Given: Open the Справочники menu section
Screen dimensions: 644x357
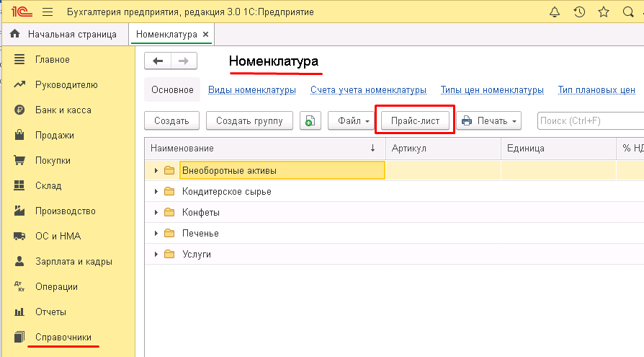Looking at the screenshot, I should (63, 338).
